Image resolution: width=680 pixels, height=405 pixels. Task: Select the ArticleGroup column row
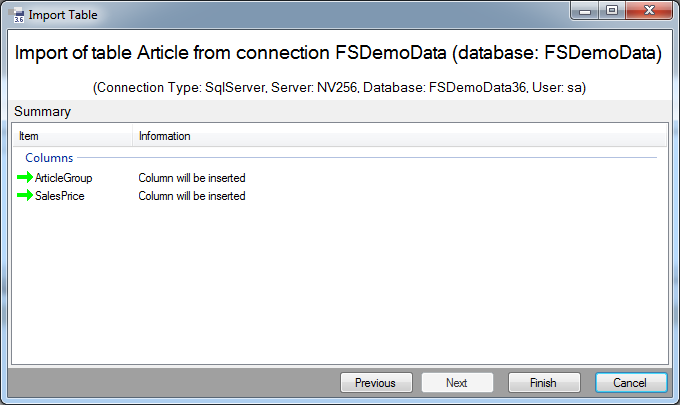340,178
